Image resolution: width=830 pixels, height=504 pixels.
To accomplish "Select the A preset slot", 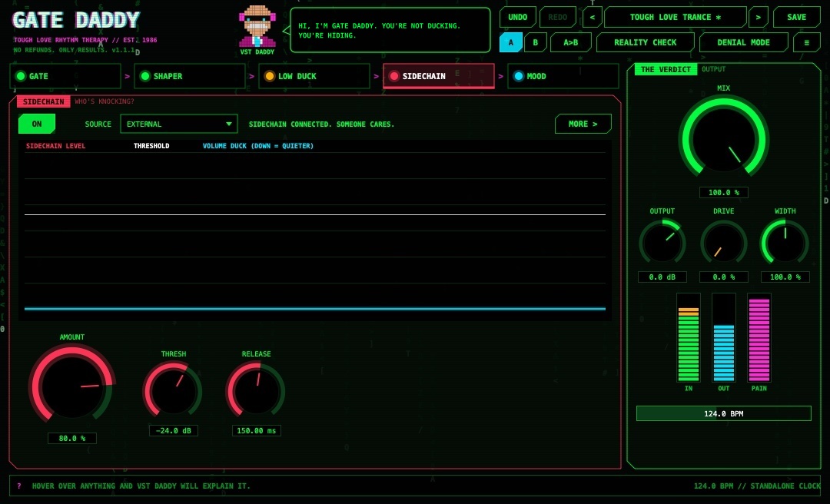I will click(511, 42).
